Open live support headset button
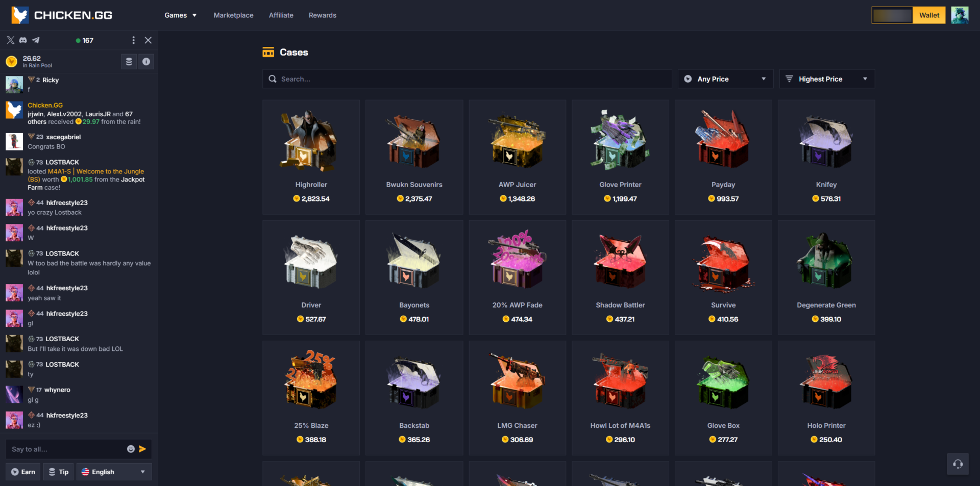The image size is (980, 486). [x=958, y=464]
